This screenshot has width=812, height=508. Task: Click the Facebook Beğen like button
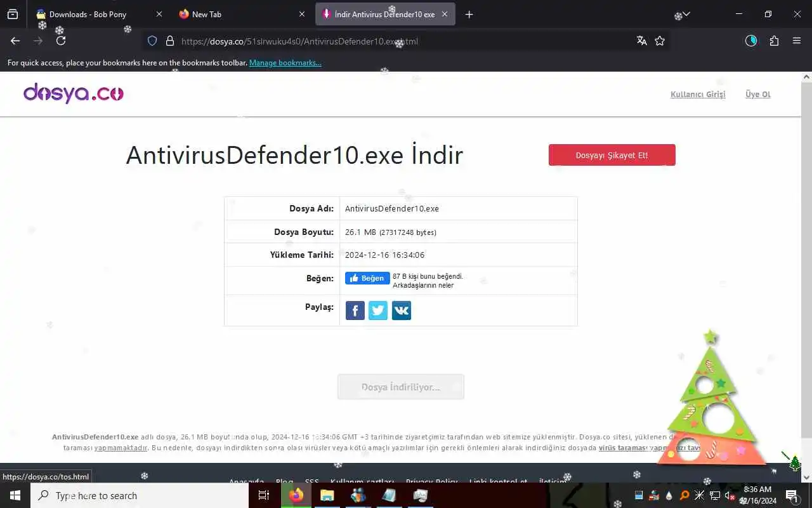[x=367, y=278]
